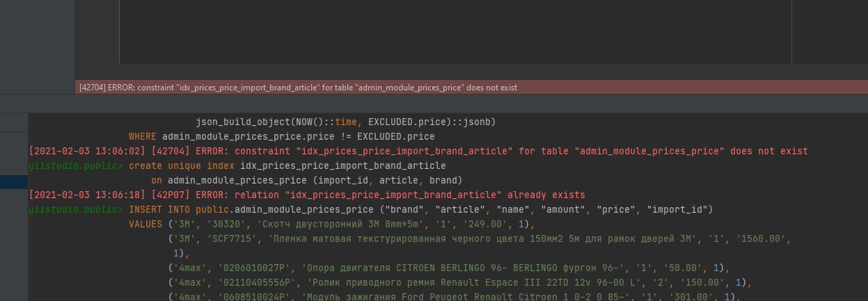The height and width of the screenshot is (301, 868).
Task: Click the red error banner about missing constraint
Action: click(x=472, y=88)
